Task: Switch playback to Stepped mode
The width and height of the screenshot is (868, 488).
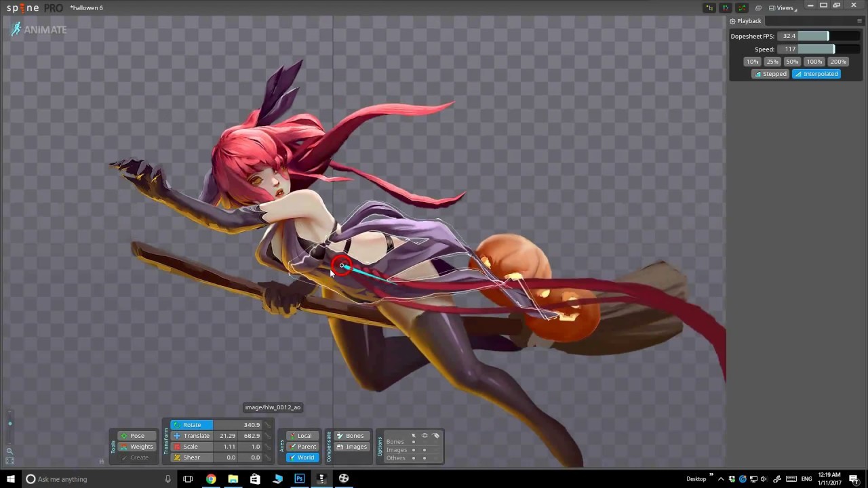Action: pos(770,74)
